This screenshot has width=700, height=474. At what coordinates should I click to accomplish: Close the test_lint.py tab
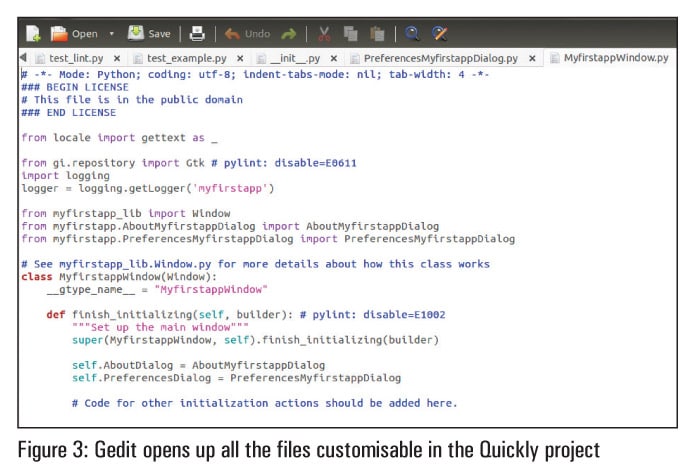point(117,59)
